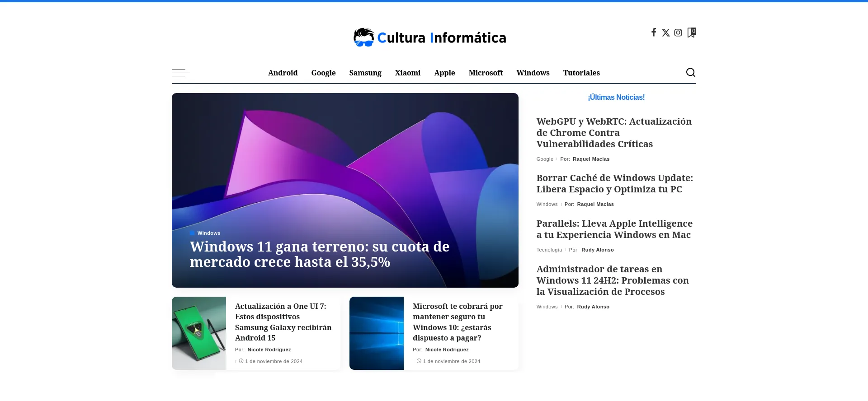Click clock icon on Windows 10 article
868x401 pixels.
(x=419, y=361)
